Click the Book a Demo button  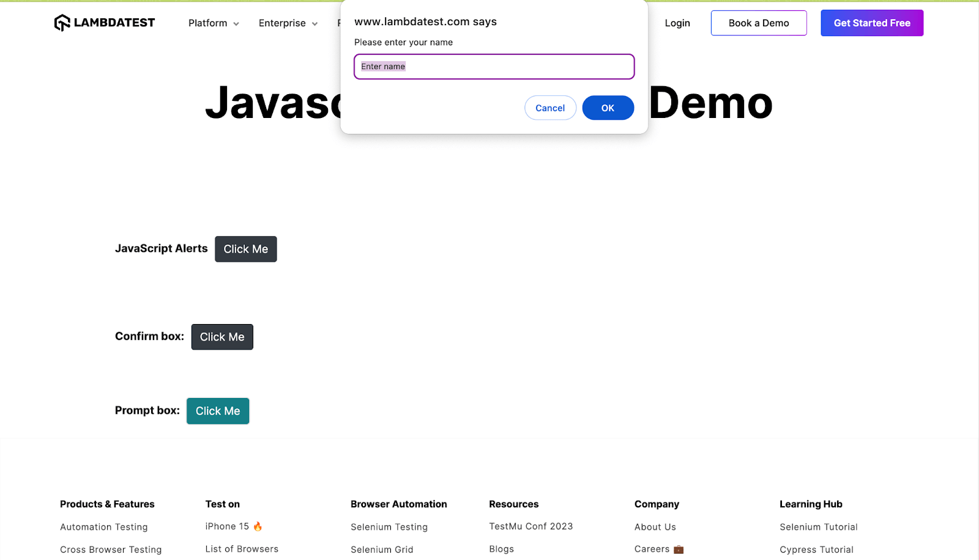759,23
